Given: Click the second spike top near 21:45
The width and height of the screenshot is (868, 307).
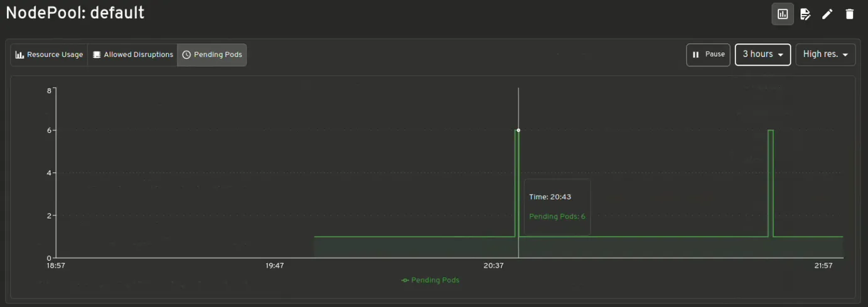Looking at the screenshot, I should coord(771,131).
